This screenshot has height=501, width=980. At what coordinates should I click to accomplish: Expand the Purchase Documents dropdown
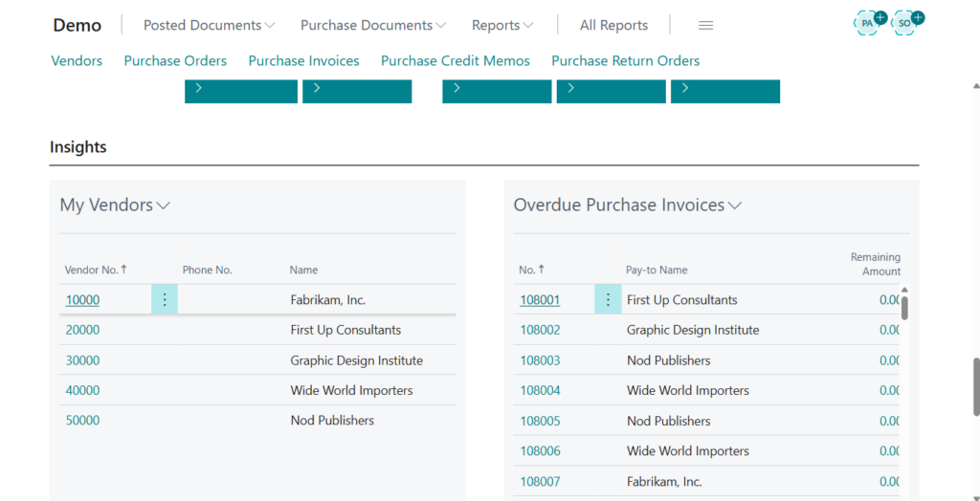pos(372,26)
